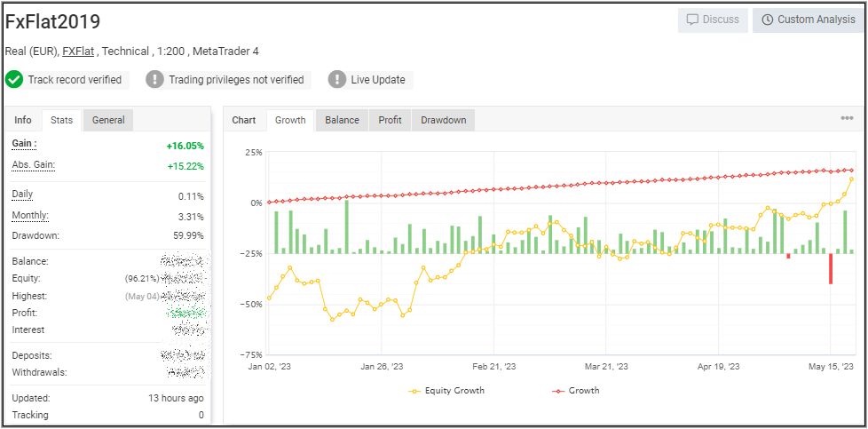The height and width of the screenshot is (429, 868).
Task: Open the Drawdown chart tab
Action: point(443,120)
